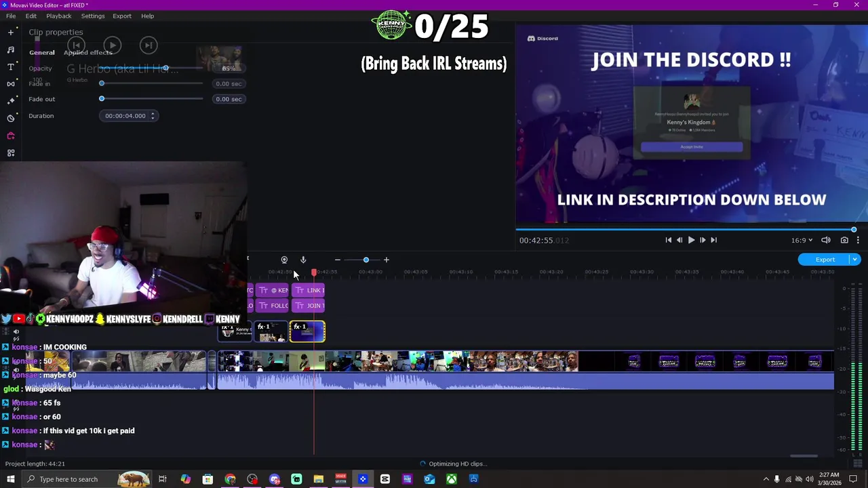The image size is (868, 488).
Task: Click the Duration 00:00:04.000 field
Action: pos(125,116)
